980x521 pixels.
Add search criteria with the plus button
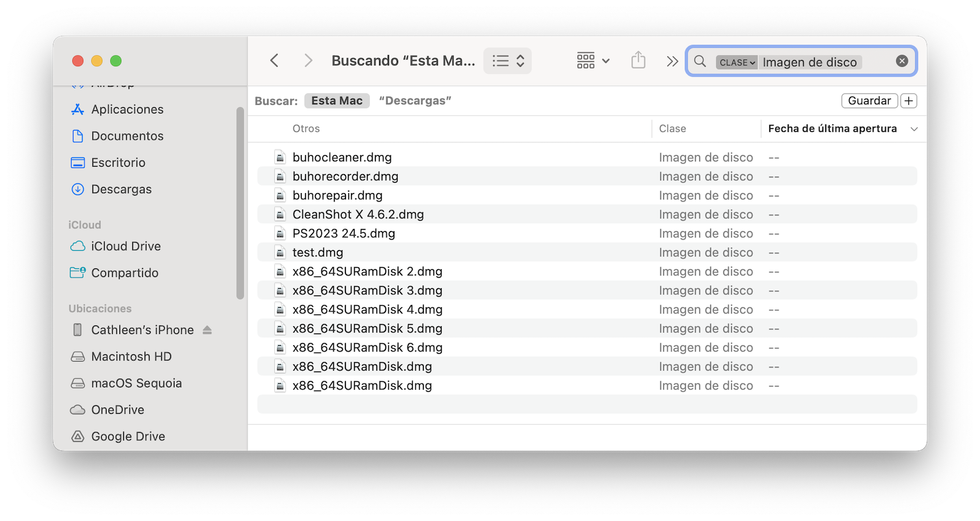[x=909, y=101]
